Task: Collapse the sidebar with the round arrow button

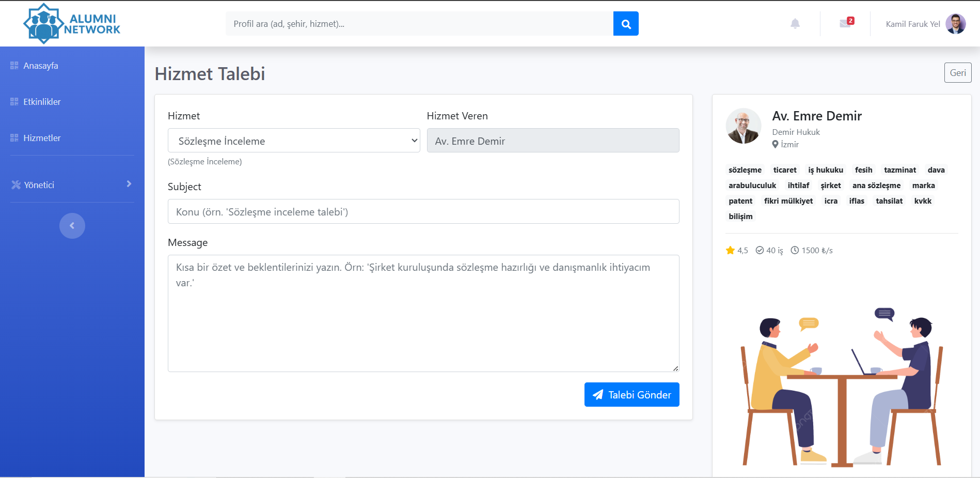Action: (x=72, y=226)
